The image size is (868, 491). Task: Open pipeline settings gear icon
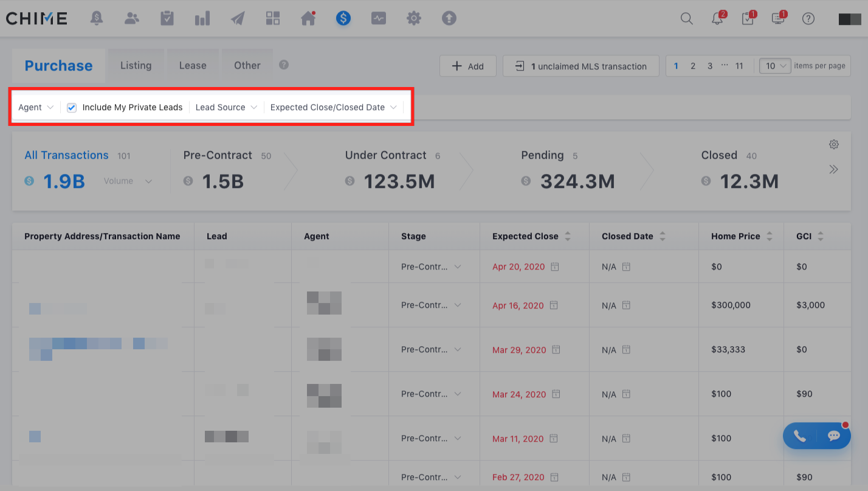tap(834, 144)
